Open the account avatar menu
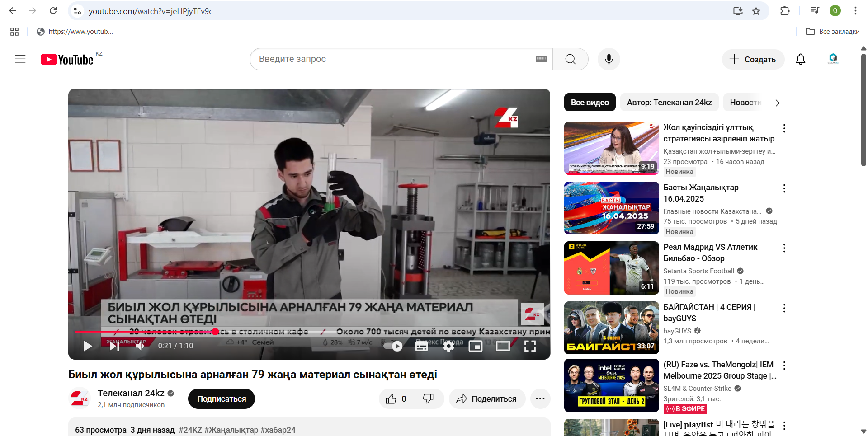 (833, 59)
